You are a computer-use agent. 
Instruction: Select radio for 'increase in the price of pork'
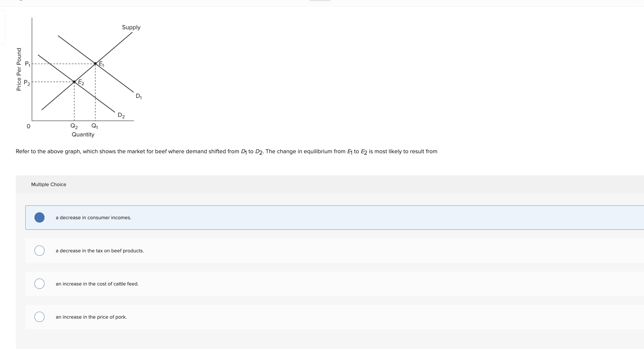click(x=39, y=317)
